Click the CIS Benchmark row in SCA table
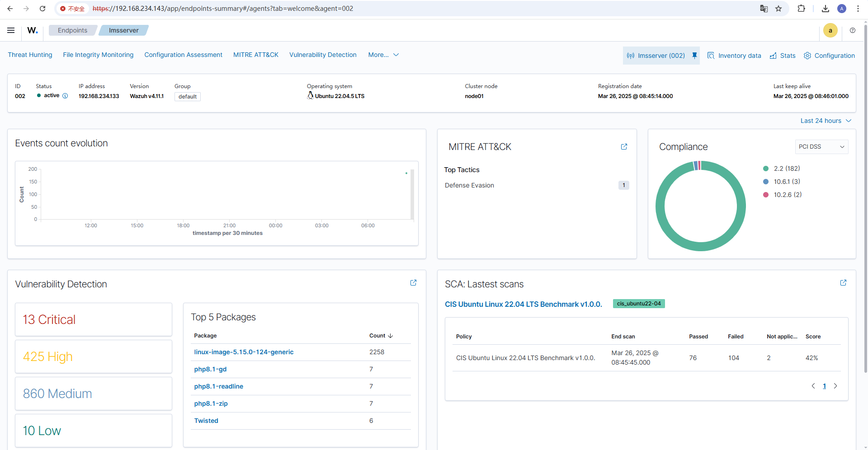The height and width of the screenshot is (450, 868). 646,358
